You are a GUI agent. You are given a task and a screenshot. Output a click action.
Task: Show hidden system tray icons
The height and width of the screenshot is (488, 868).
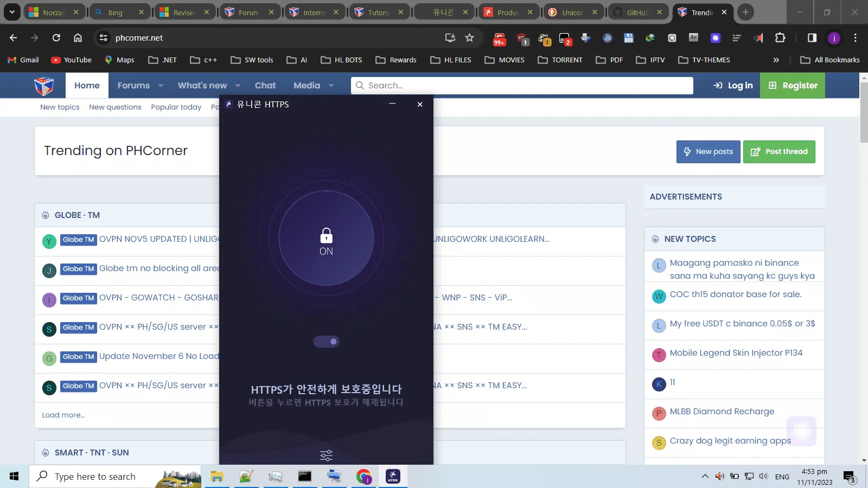pyautogui.click(x=705, y=477)
